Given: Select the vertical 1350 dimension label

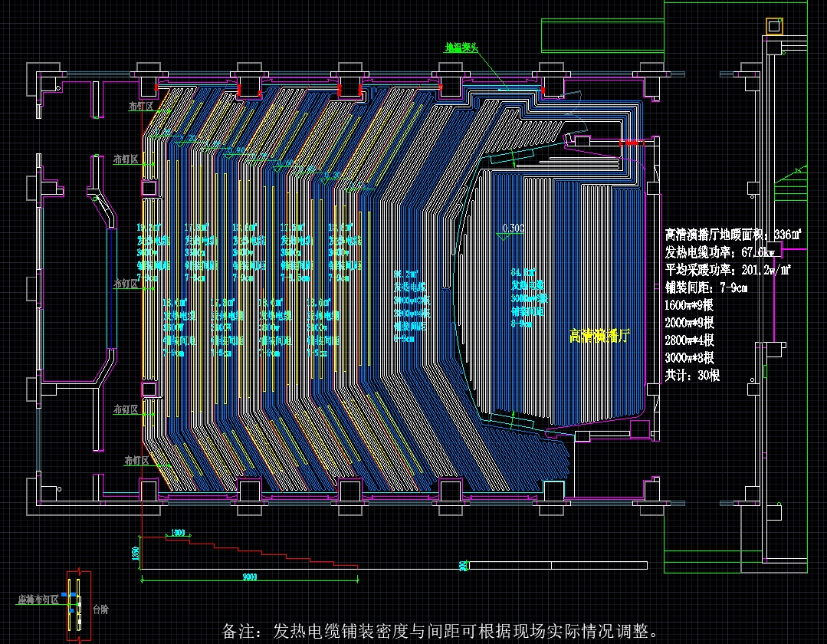Looking at the screenshot, I should point(136,553).
